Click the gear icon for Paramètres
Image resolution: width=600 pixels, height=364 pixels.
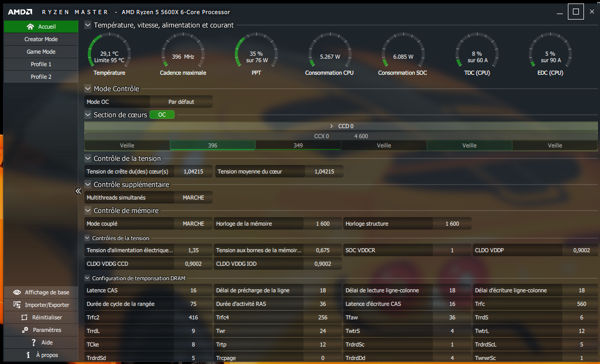(25, 329)
